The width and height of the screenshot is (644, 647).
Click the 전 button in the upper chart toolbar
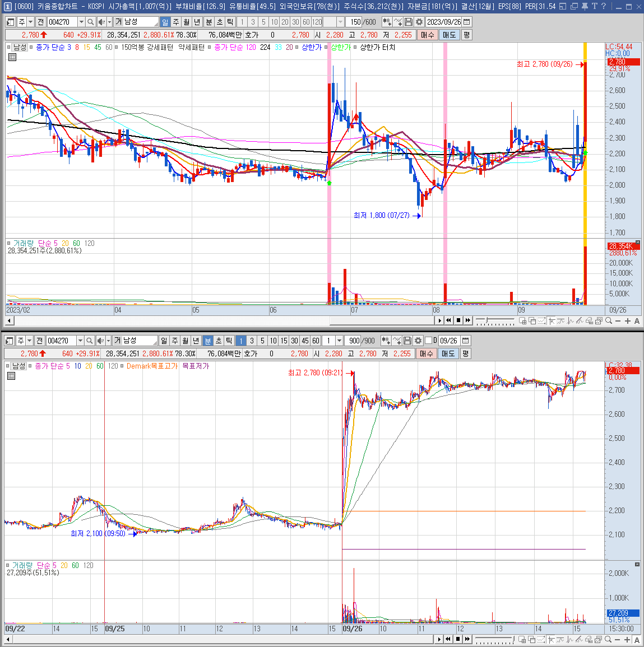tap(40, 22)
